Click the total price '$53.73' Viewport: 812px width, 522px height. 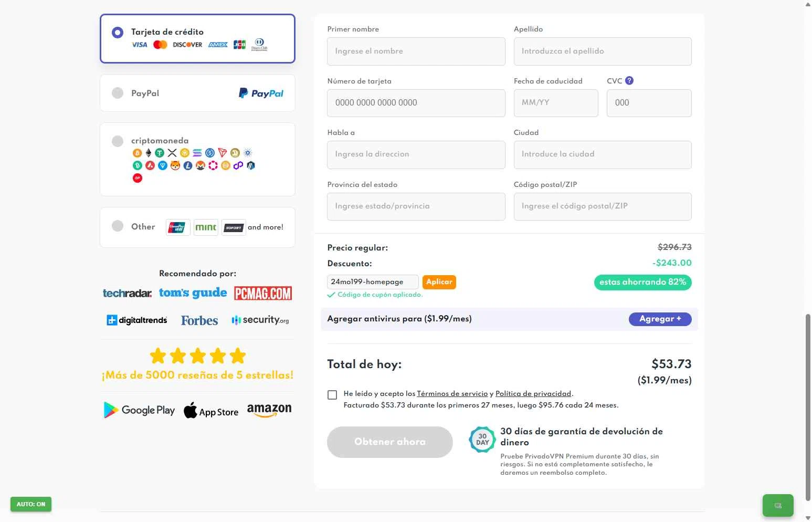[x=671, y=364]
